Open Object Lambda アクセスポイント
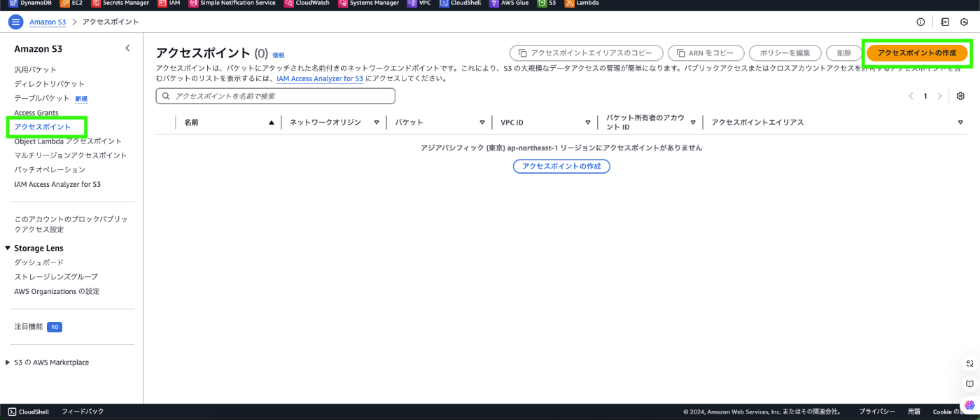Screen dimensions: 980x420 coord(68,141)
